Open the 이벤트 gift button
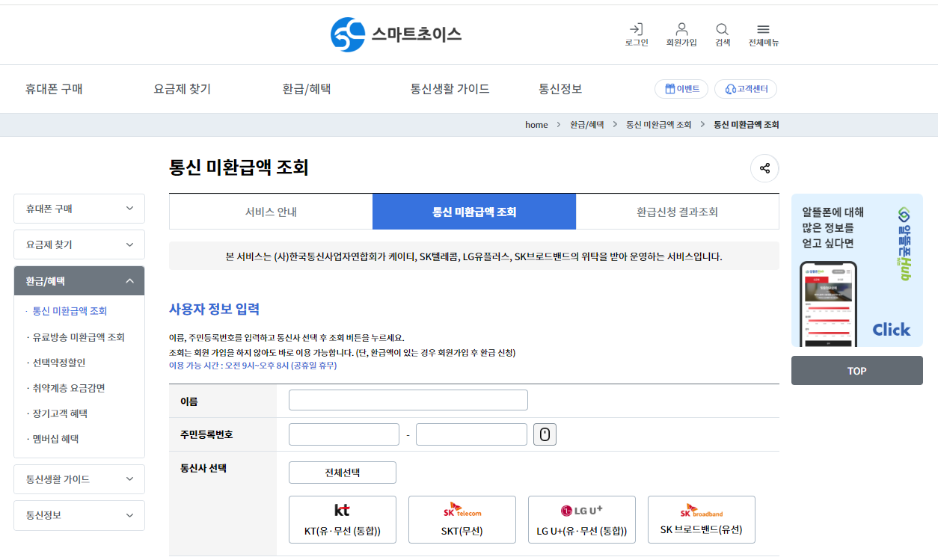The height and width of the screenshot is (560, 938). click(x=681, y=89)
